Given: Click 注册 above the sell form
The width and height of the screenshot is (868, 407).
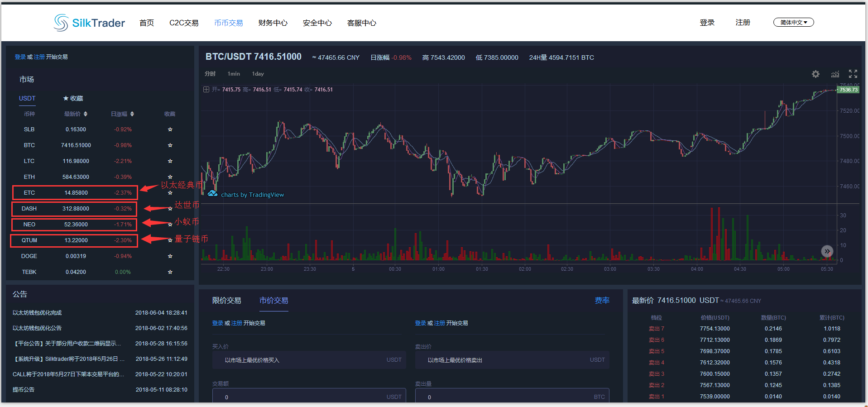Looking at the screenshot, I should (x=440, y=323).
